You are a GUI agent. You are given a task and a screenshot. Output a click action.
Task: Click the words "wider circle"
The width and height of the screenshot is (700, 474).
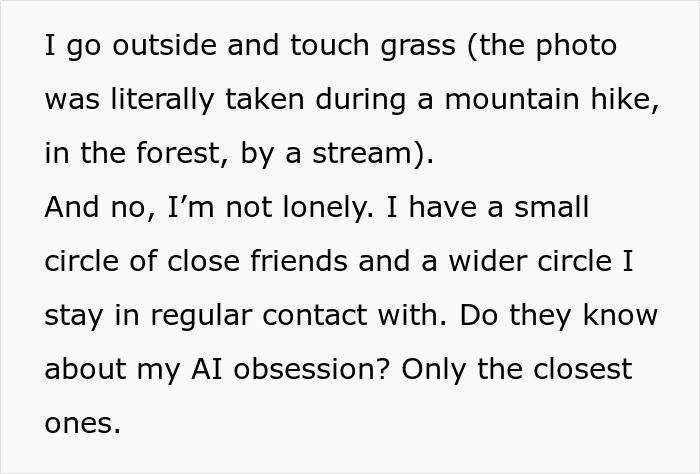click(x=530, y=261)
